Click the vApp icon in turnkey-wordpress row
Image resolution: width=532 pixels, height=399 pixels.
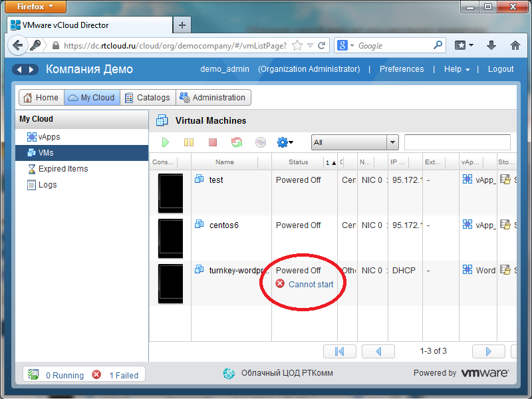(467, 270)
